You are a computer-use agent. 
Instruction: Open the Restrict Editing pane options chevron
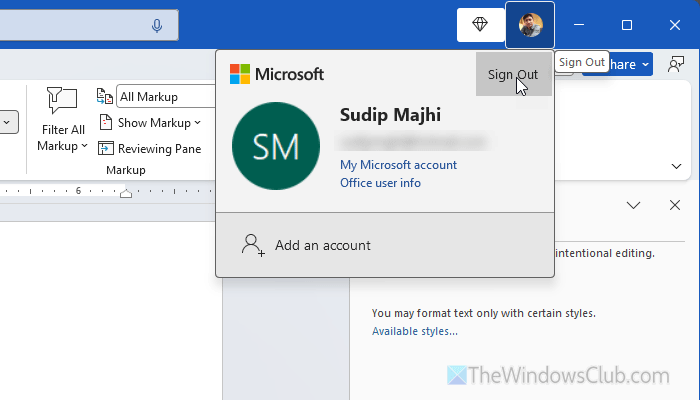(633, 205)
